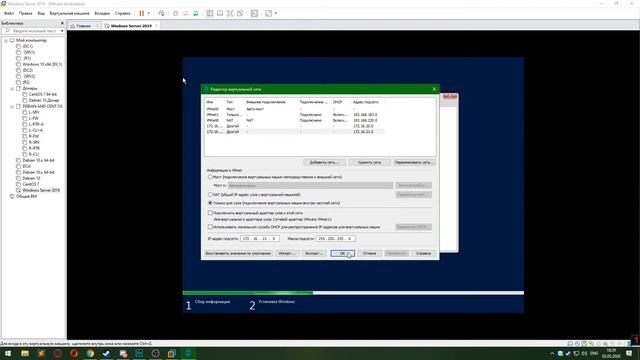Click the Отмена button
The width and height of the screenshot is (640, 360).
[369, 253]
